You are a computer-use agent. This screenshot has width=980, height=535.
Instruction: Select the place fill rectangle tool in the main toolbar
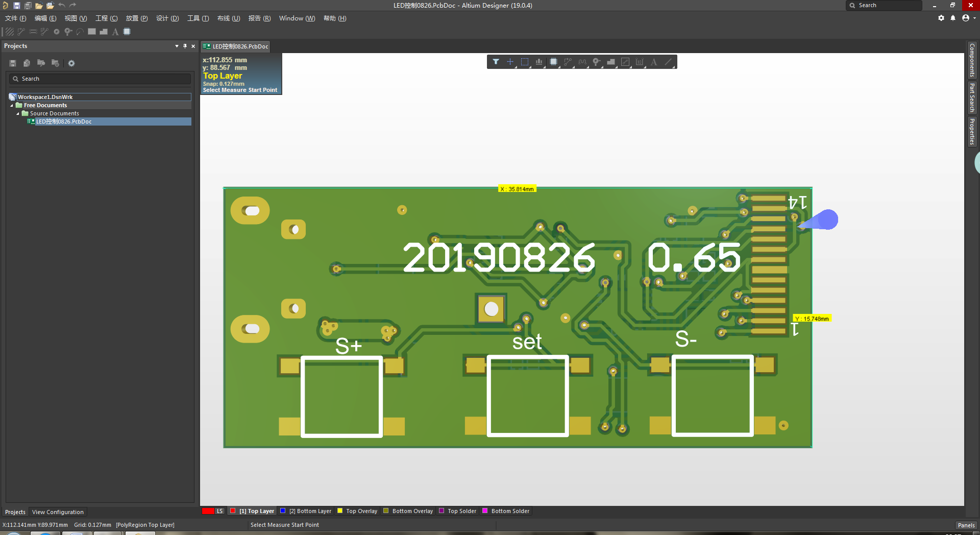pyautogui.click(x=92, y=32)
